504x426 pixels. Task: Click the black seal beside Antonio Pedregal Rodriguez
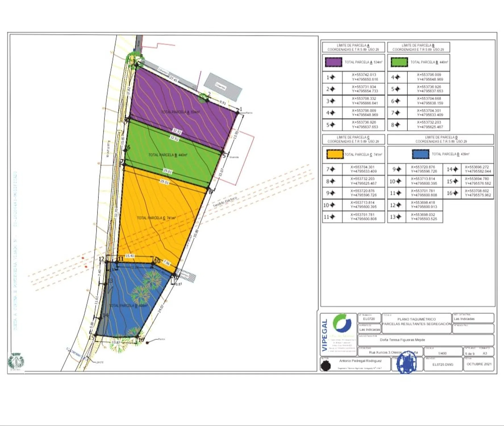(326, 366)
